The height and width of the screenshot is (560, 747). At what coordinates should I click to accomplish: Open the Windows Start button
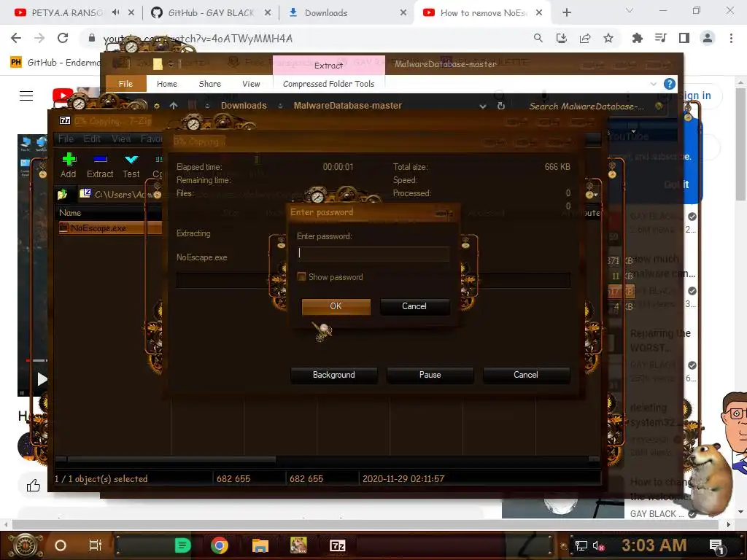pyautogui.click(x=26, y=545)
